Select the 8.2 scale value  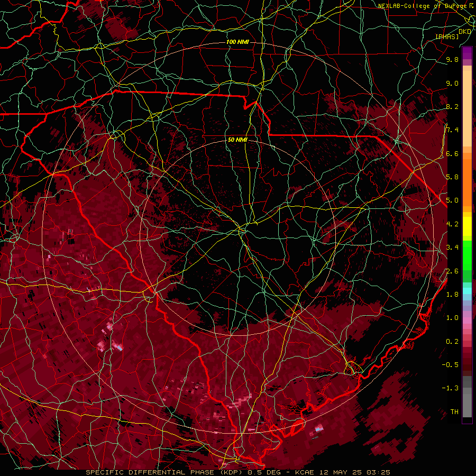coord(452,106)
